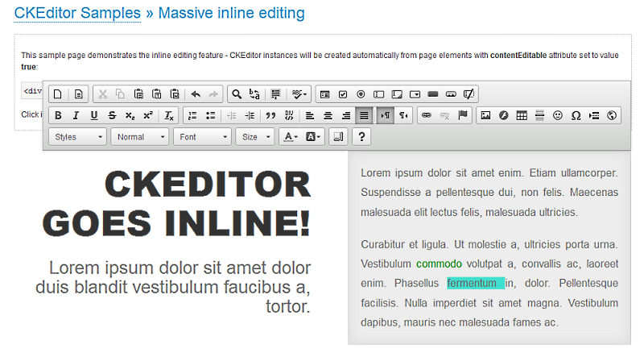This screenshot has height=353, width=644.
Task: Open the Size dropdown
Action: [257, 137]
